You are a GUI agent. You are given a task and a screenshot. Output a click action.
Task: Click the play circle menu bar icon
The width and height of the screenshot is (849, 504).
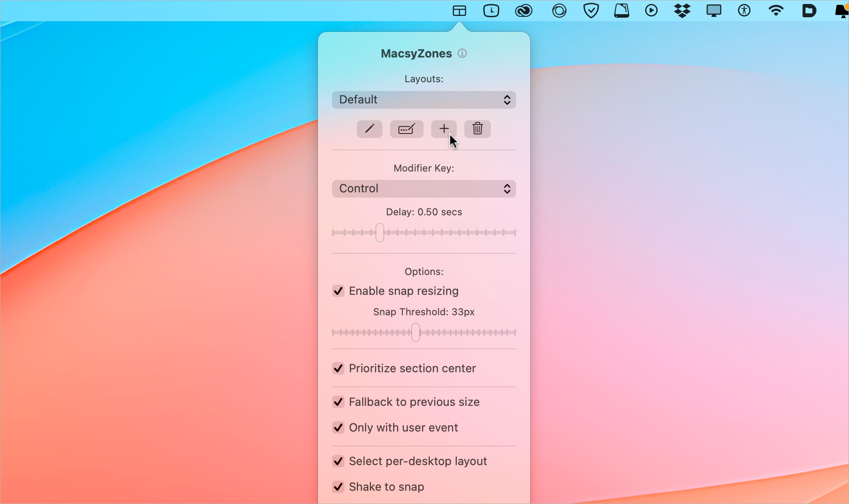click(651, 11)
